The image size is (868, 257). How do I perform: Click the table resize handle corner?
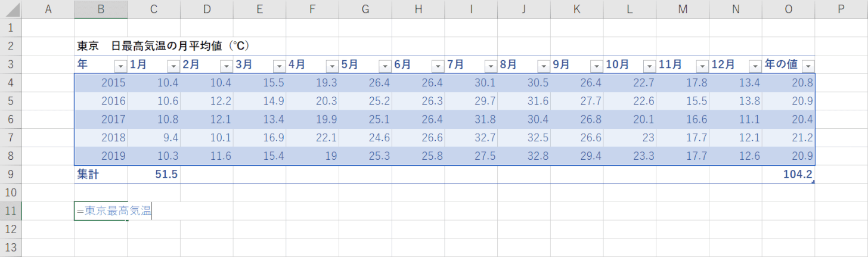pos(813,181)
